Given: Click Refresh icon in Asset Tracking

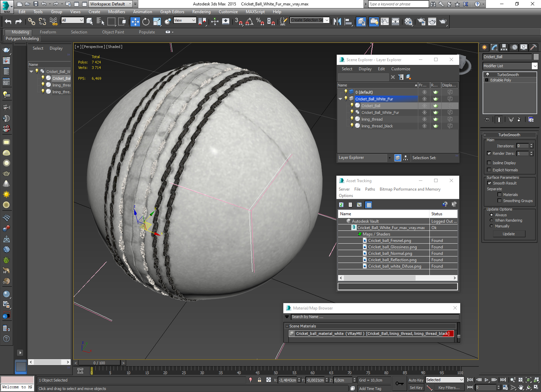Looking at the screenshot, I should tap(341, 205).
